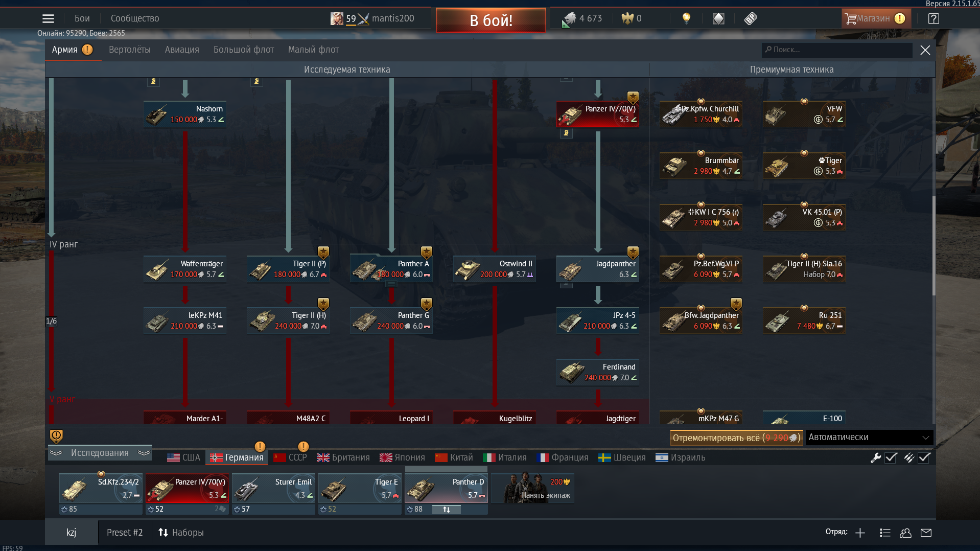This screenshot has width=980, height=551.
Task: Open the Наборы presets button
Action: [180, 533]
